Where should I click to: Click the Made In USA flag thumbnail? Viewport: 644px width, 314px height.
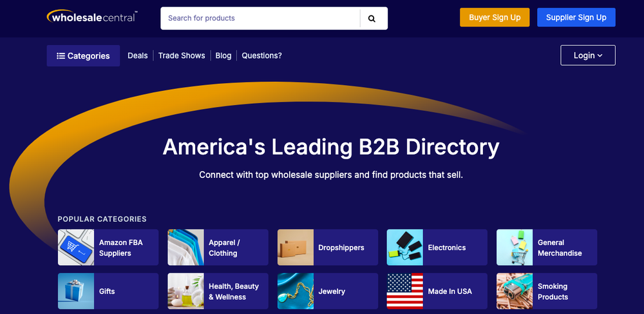(405, 291)
